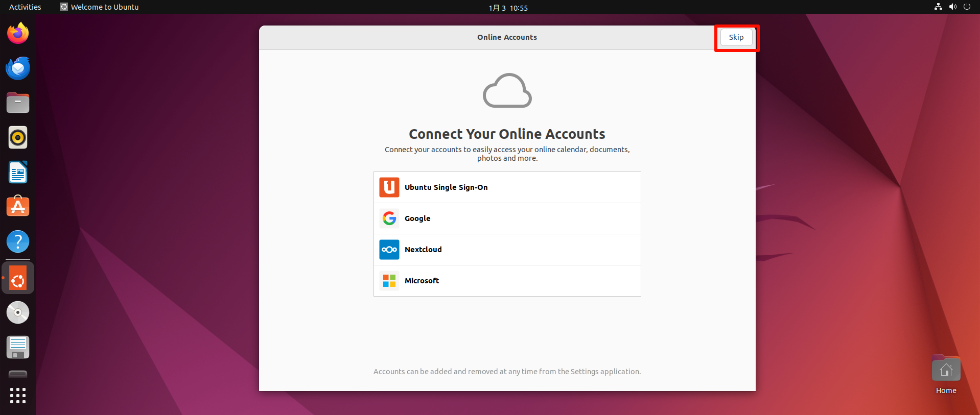Viewport: 980px width, 415px height.
Task: Open the Welcome to Ubuntu app menu
Action: [x=99, y=7]
